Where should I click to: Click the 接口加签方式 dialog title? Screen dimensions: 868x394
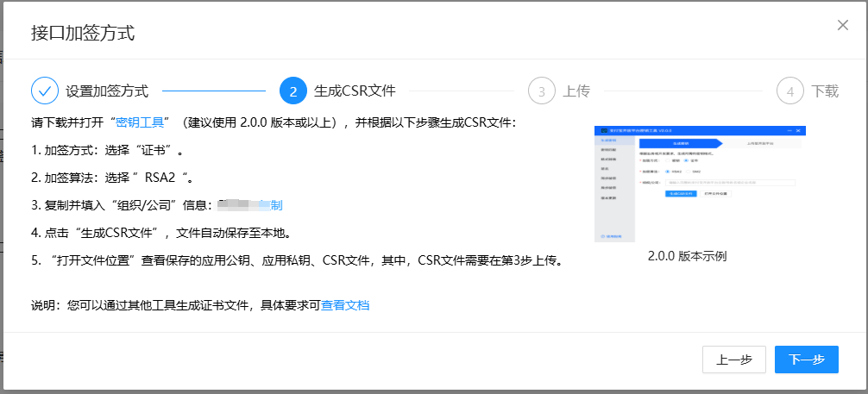[83, 34]
